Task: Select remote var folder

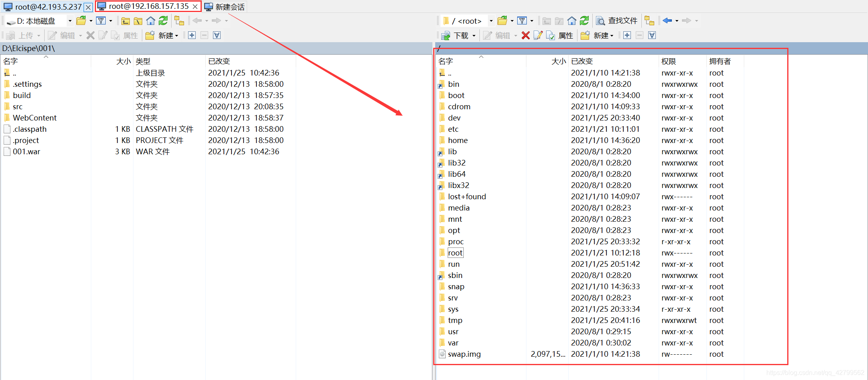Action: [453, 343]
